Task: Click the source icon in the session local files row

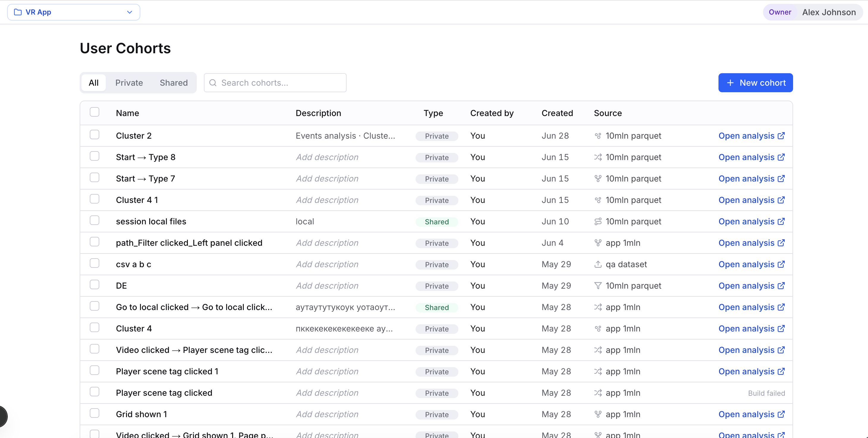Action: 598,221
